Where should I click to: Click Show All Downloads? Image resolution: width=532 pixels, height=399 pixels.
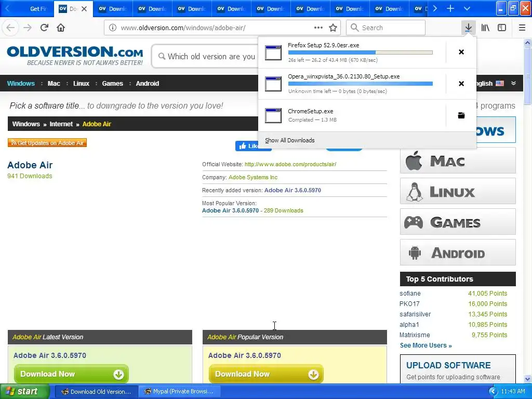289,140
